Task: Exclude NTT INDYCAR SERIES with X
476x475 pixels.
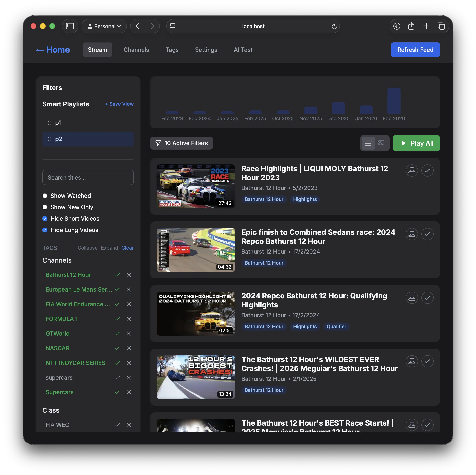Action: (x=129, y=363)
